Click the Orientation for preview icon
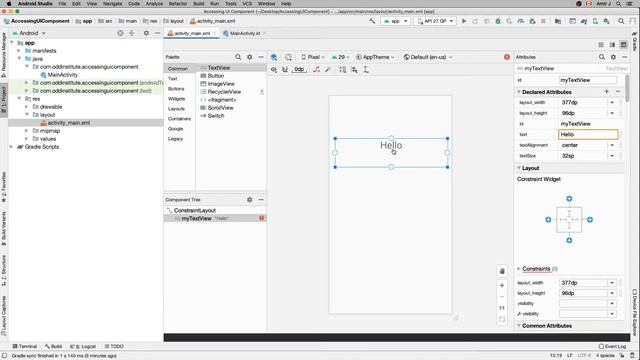The width and height of the screenshot is (640, 360). click(x=289, y=57)
